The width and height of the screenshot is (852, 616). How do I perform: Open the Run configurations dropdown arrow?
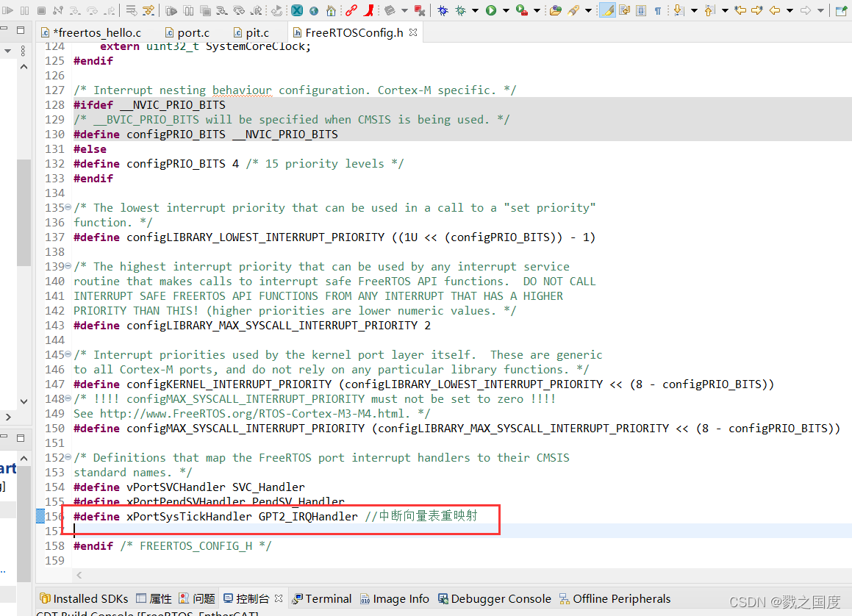coord(505,10)
